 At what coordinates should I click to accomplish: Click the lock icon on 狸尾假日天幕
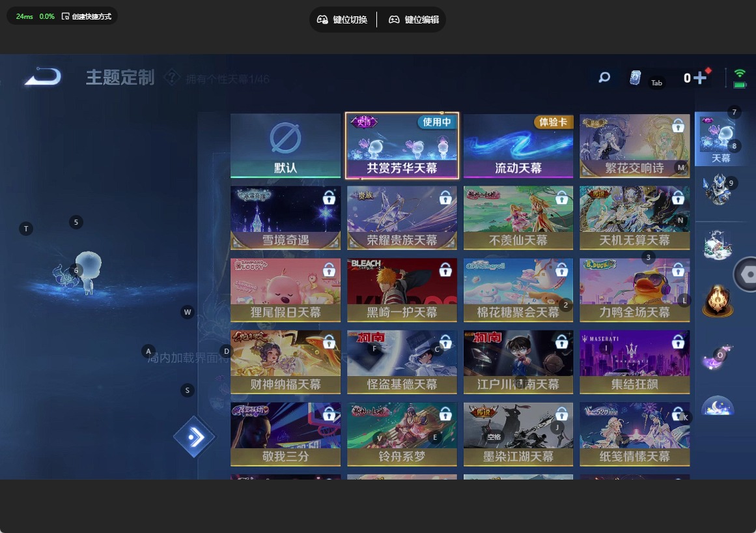tap(329, 270)
